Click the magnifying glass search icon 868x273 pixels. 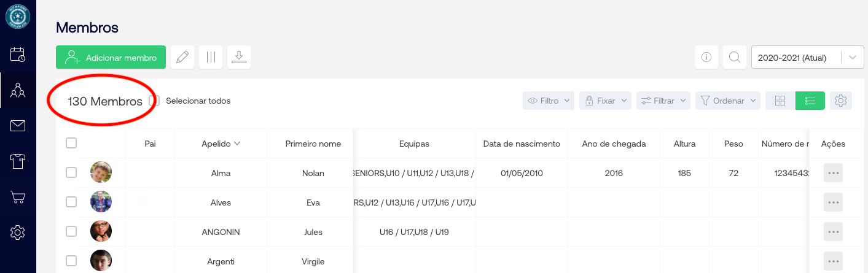tap(734, 58)
